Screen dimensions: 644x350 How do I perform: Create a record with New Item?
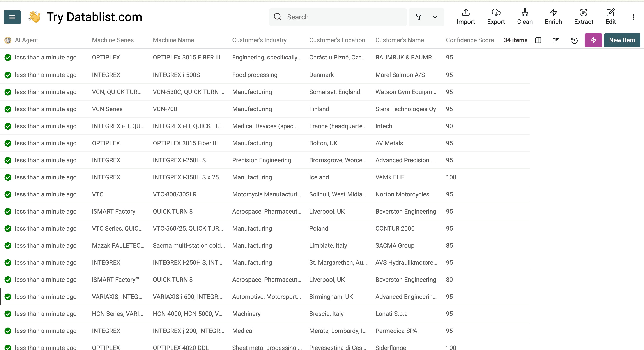click(x=622, y=40)
